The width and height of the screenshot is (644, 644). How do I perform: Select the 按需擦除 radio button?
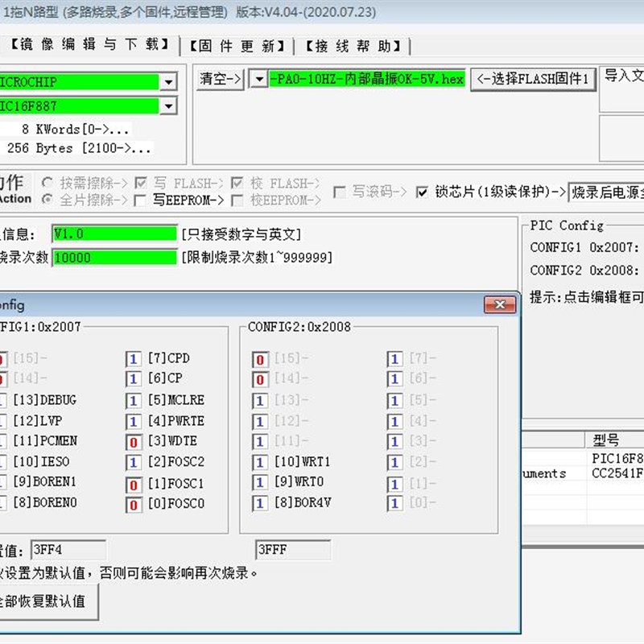pos(47,183)
